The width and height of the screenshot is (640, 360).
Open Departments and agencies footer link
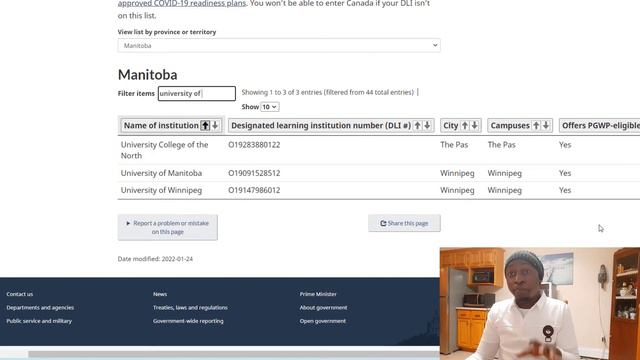(x=40, y=307)
